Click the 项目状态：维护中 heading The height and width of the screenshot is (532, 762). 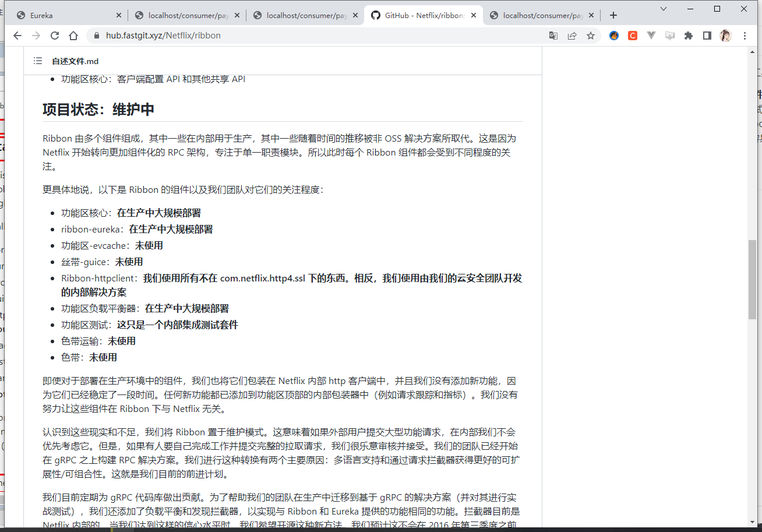(98, 109)
